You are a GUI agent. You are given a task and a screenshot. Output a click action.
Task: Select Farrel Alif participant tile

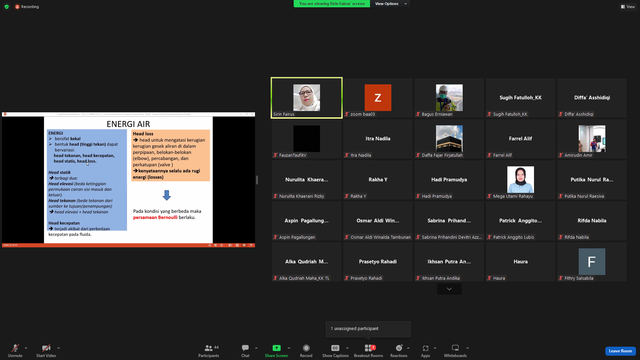(520, 139)
